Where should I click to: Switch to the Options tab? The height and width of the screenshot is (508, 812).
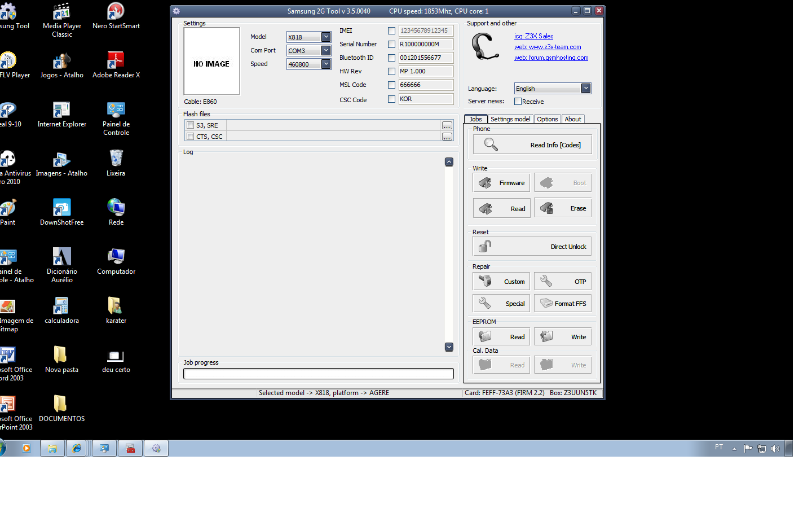[x=547, y=119]
